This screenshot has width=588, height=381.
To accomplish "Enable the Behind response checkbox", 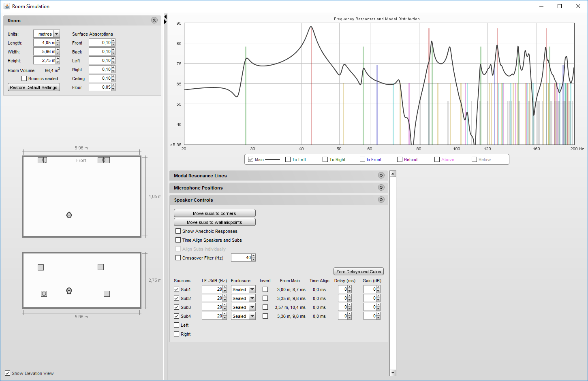I will pyautogui.click(x=400, y=160).
